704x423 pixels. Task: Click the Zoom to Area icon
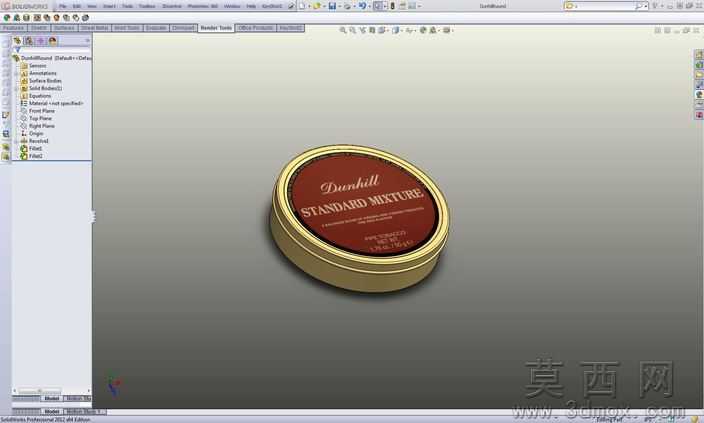(353, 30)
